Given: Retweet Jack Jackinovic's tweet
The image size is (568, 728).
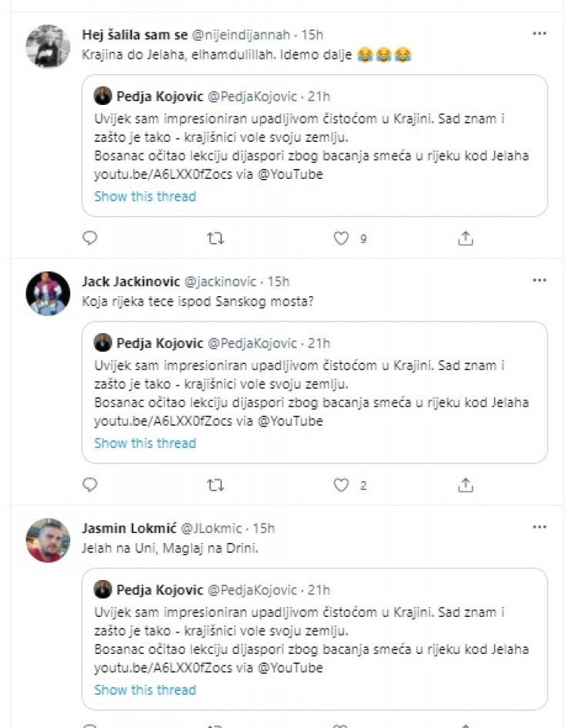Looking at the screenshot, I should [217, 485].
